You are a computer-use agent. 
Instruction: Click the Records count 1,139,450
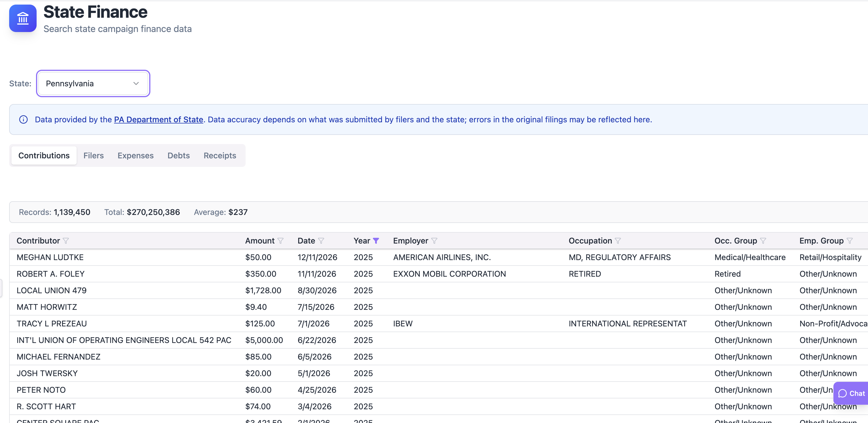coord(72,212)
